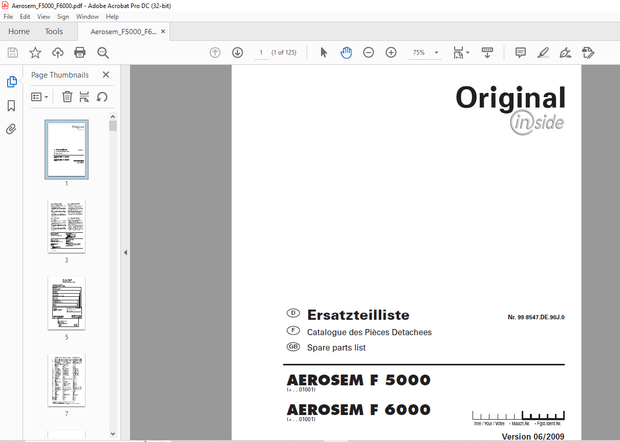Select page 7 thumbnail
The height and width of the screenshot is (442, 620).
tap(66, 380)
